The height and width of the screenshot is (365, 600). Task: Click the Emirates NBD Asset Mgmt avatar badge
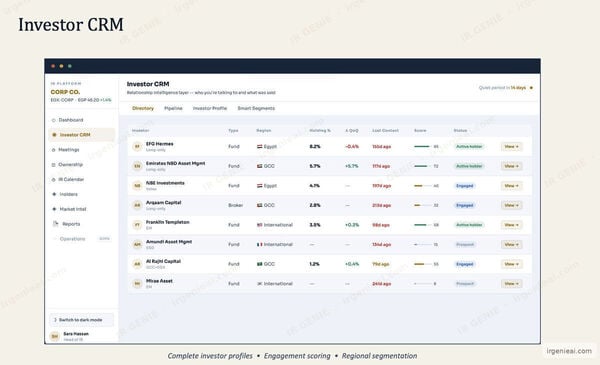click(137, 166)
